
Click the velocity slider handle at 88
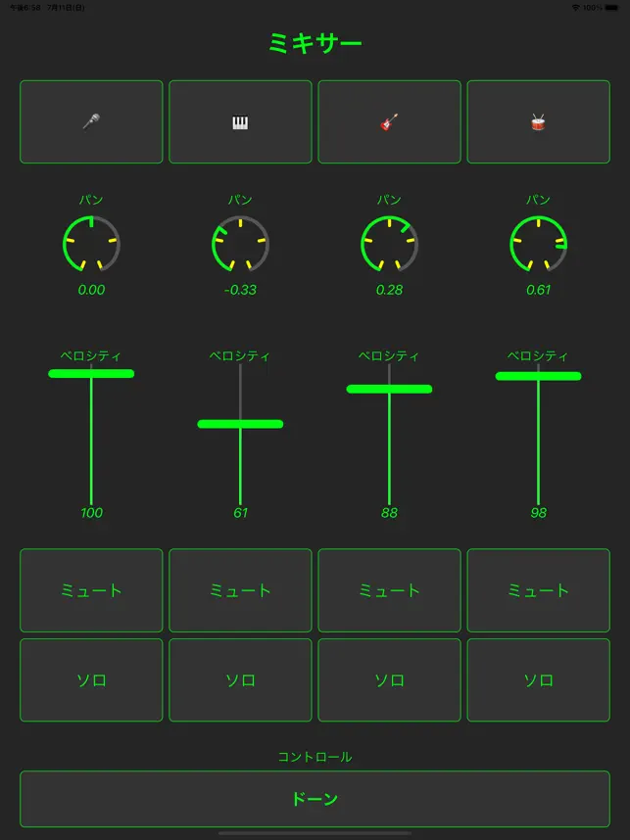click(x=389, y=389)
